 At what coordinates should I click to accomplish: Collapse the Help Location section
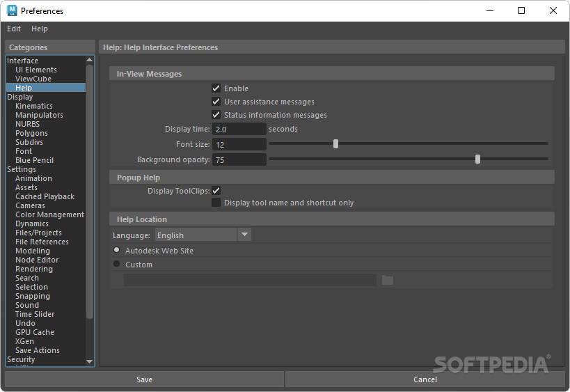(x=331, y=219)
